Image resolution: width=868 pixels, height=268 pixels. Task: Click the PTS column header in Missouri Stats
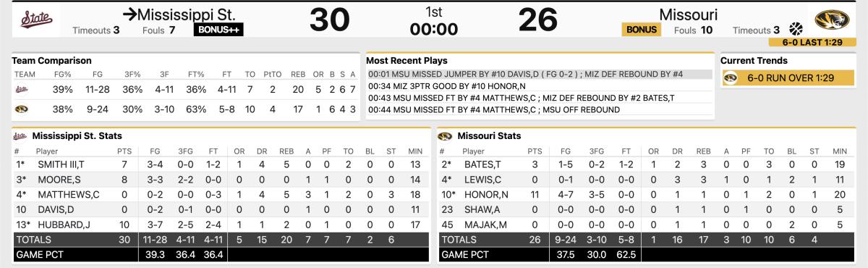[x=535, y=151]
